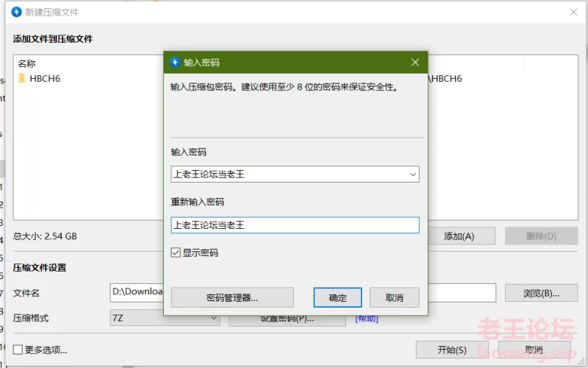Click the 总大小: 2.54 GB text
Image resolution: width=588 pixels, height=368 pixels.
click(x=45, y=236)
